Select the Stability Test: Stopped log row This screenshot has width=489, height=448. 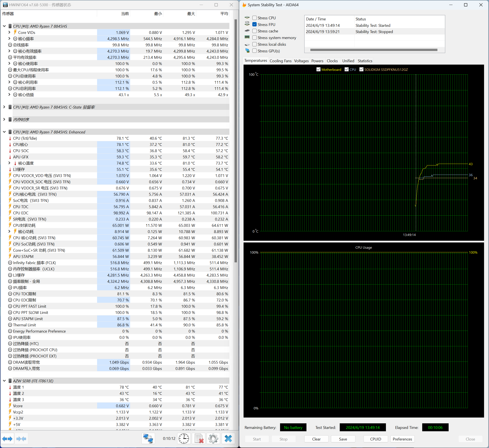click(375, 32)
